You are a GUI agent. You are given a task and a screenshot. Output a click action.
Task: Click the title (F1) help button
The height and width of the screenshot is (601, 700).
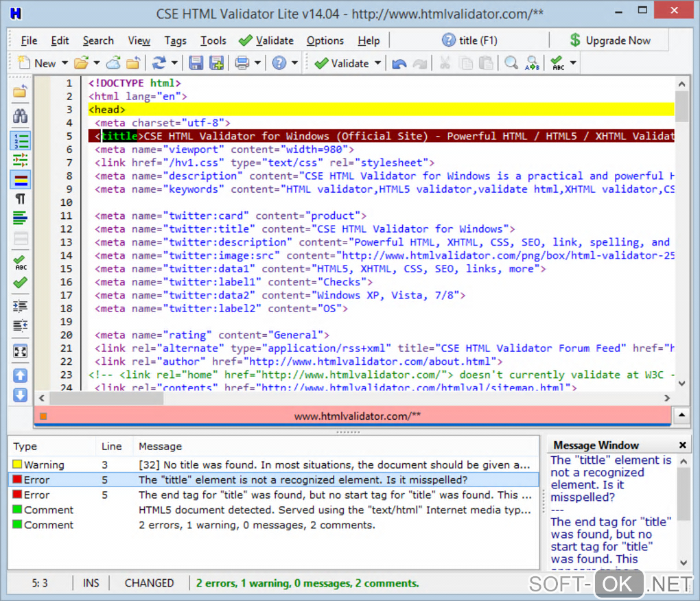469,40
